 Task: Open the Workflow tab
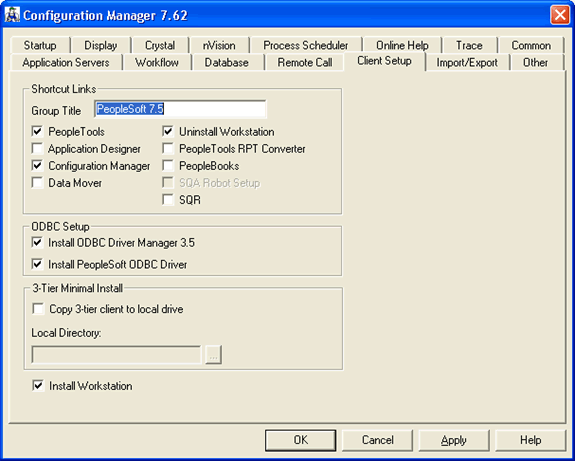click(157, 62)
